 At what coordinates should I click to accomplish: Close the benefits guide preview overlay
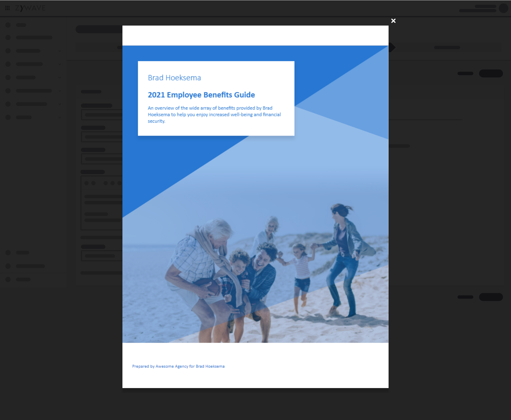point(393,21)
